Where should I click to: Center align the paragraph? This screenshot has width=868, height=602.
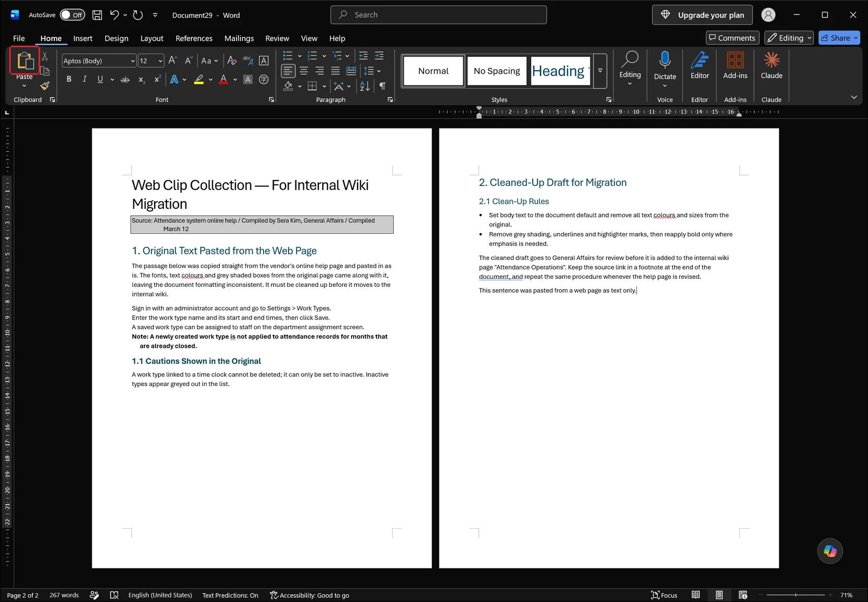pos(304,71)
